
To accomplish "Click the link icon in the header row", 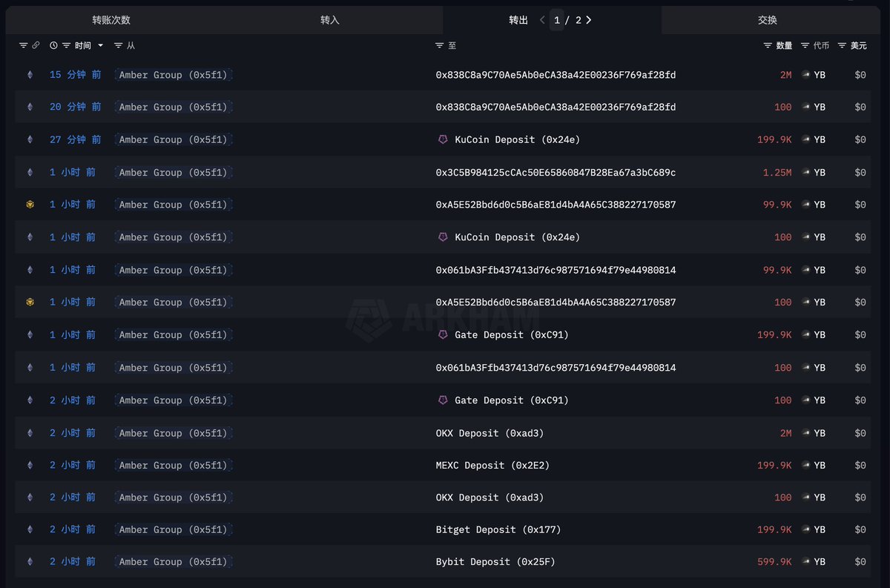I will pos(36,46).
